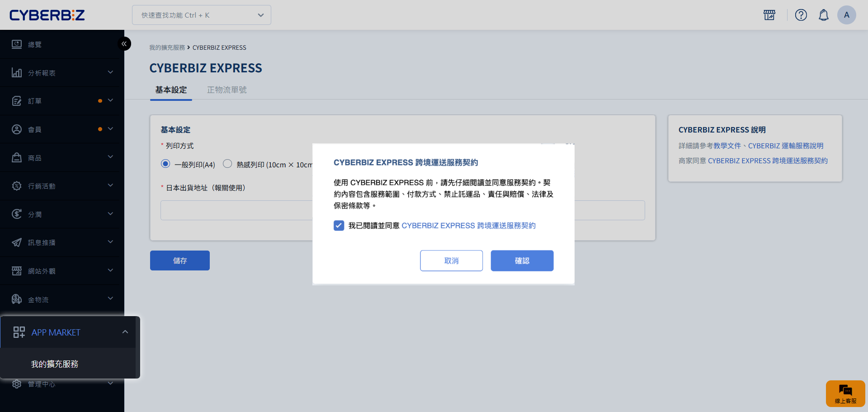868x412 pixels.
Task: Switch to the 正物流單號 tab
Action: [226, 90]
